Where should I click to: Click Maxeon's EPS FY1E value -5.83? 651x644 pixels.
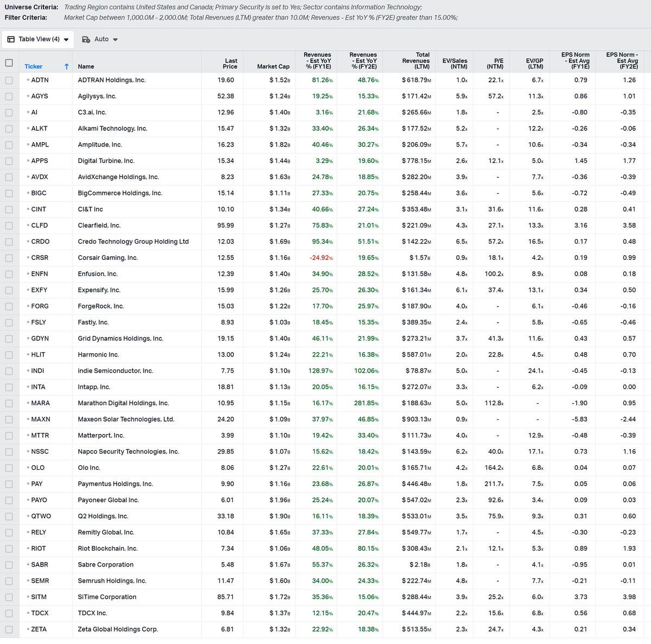(x=580, y=419)
